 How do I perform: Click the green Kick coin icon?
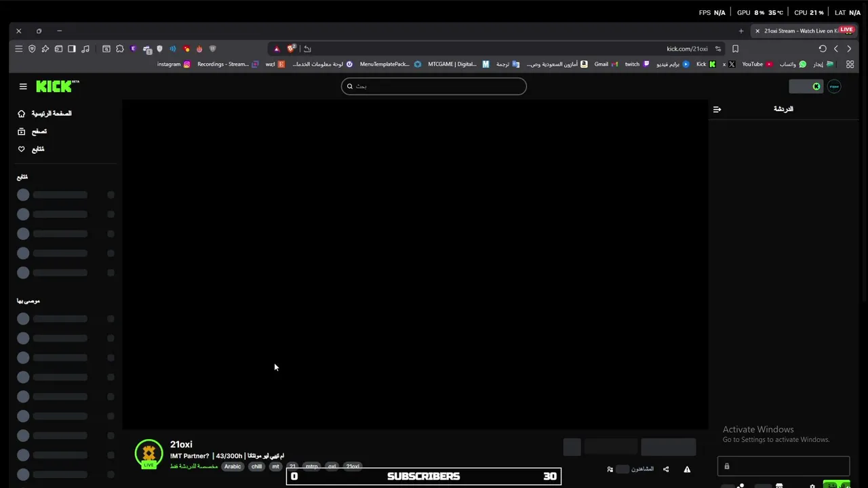816,86
